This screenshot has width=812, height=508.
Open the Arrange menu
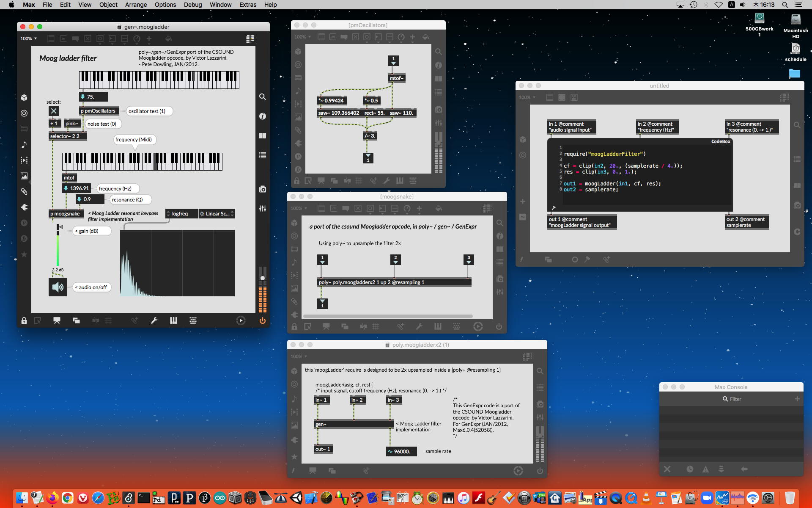coord(136,5)
